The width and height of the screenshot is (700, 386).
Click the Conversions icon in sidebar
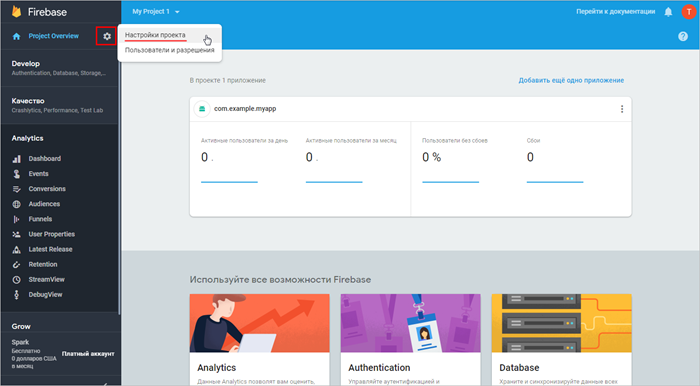(x=17, y=189)
